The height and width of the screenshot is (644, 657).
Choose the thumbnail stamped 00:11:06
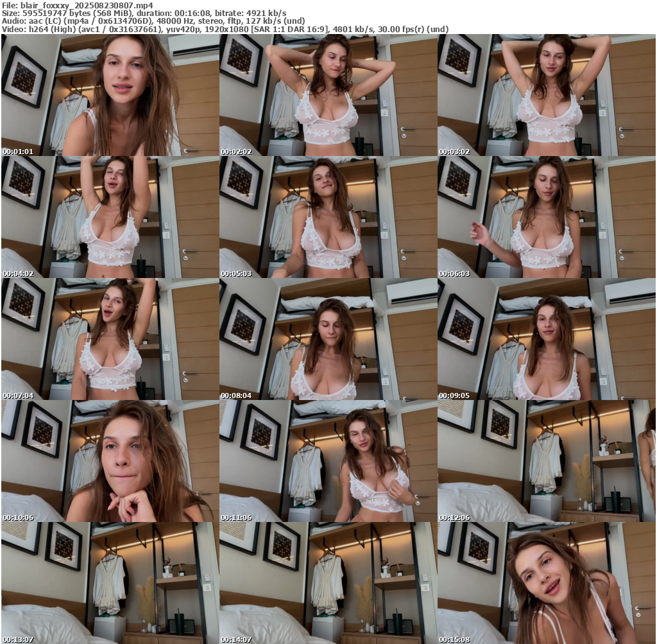[x=328, y=461]
